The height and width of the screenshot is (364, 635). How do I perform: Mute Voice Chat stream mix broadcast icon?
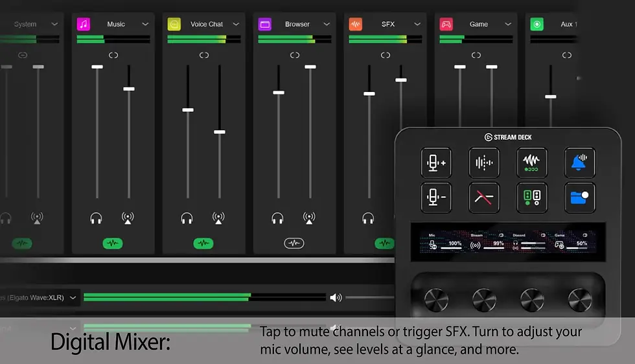pyautogui.click(x=218, y=218)
